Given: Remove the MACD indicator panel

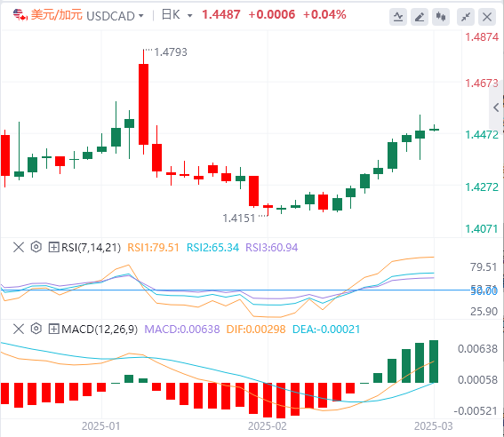Looking at the screenshot, I should point(19,329).
